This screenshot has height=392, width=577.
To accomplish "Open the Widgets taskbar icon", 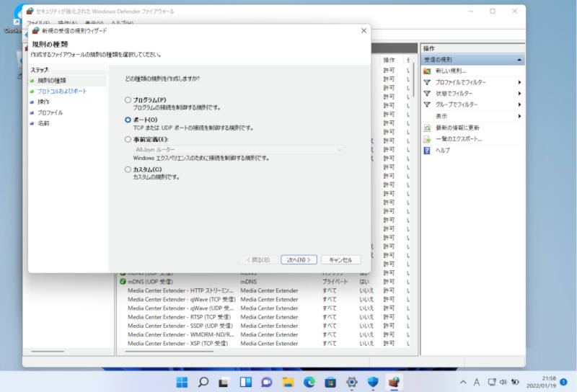I will pos(245,383).
